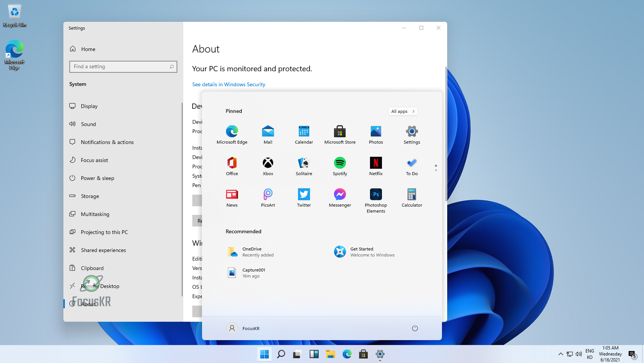The width and height of the screenshot is (644, 363).
Task: Open notification center icon
Action: pyautogui.click(x=632, y=354)
